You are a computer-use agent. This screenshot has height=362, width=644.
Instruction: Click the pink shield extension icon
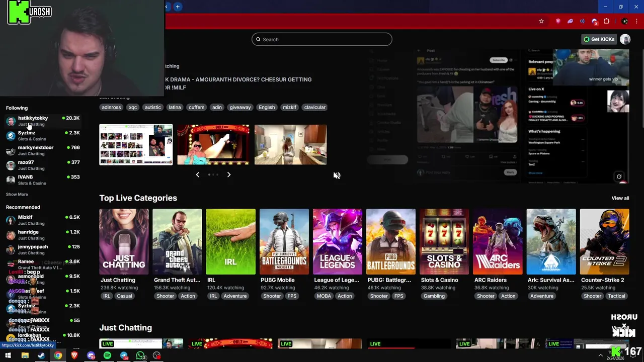pos(558,21)
